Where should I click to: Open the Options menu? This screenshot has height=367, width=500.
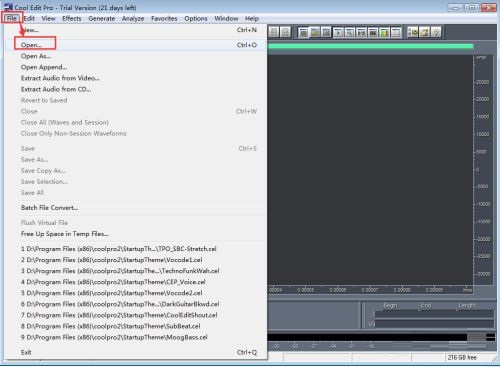point(196,18)
